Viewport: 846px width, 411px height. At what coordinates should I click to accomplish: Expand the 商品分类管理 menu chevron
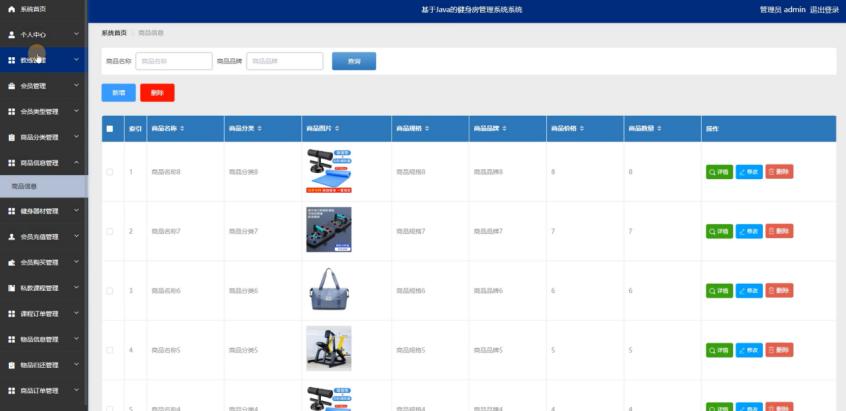77,137
